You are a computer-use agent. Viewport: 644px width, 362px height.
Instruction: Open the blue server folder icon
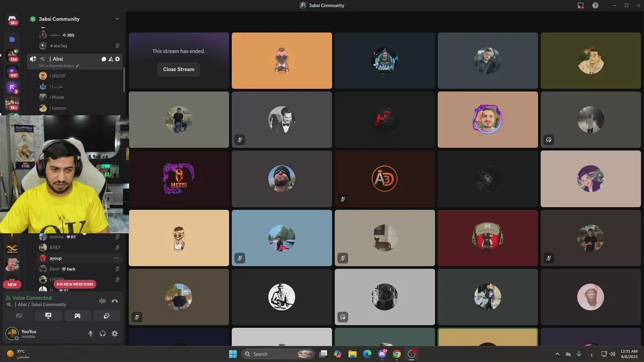12,39
